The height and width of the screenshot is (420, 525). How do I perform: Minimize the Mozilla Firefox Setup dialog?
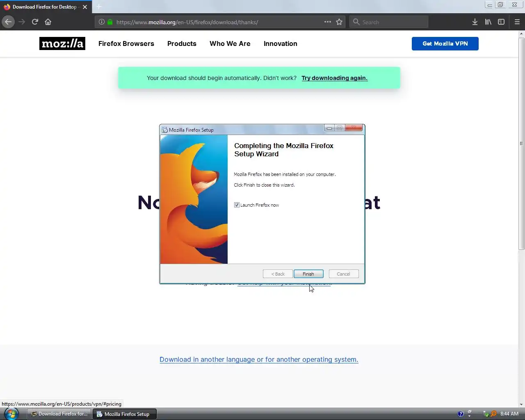click(x=329, y=128)
